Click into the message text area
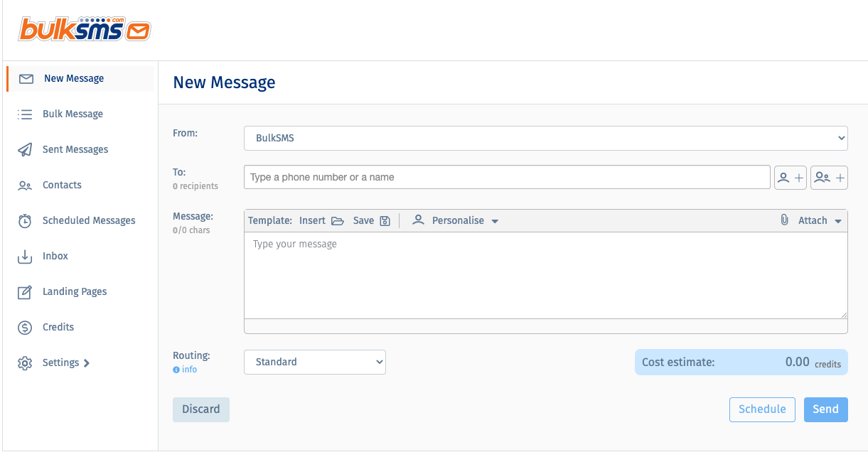This screenshot has height=457, width=868. pyautogui.click(x=546, y=276)
